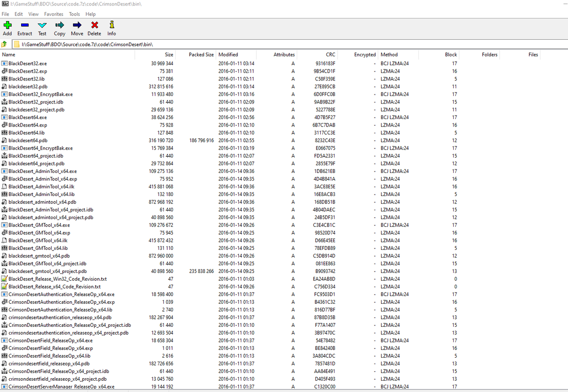
Task: Open the Help menu
Action: tap(91, 14)
